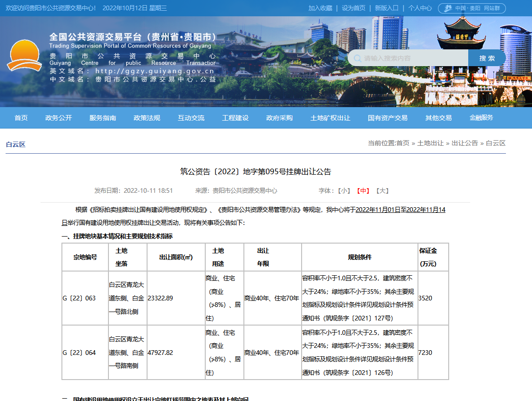Set font size to 大
532x401 pixels.
click(382, 190)
